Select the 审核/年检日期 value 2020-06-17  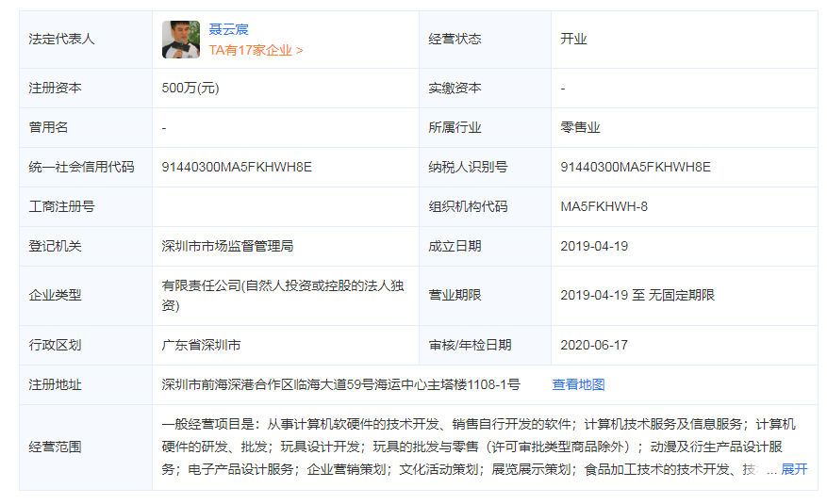pyautogui.click(x=593, y=345)
